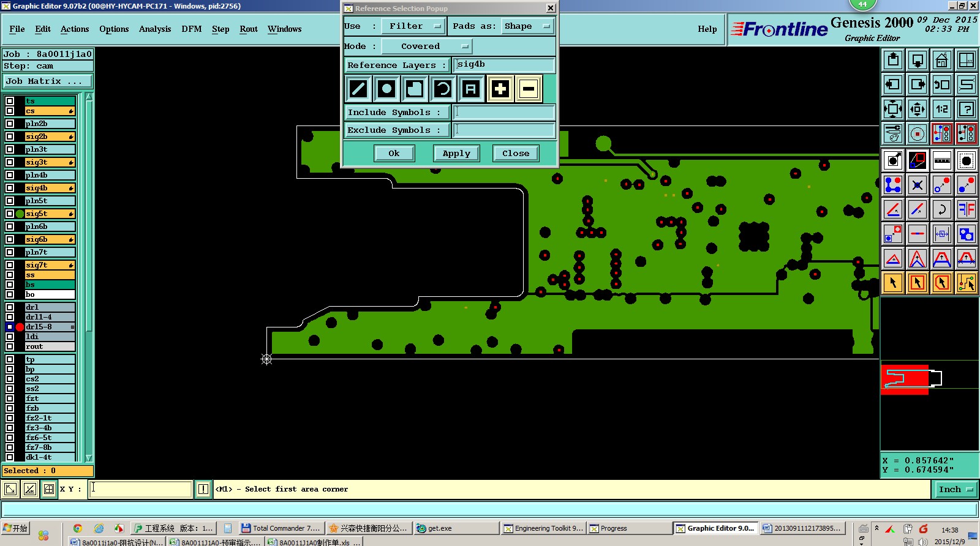Click the X Y coordinate input field

tap(141, 489)
